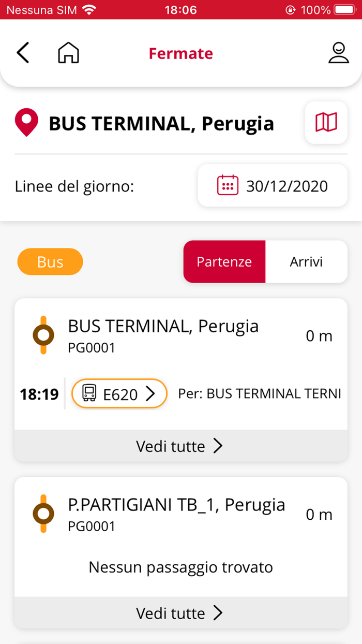Viewport: 362px width, 644px height.
Task: Open the 30/12/2020 date selector
Action: tap(273, 185)
